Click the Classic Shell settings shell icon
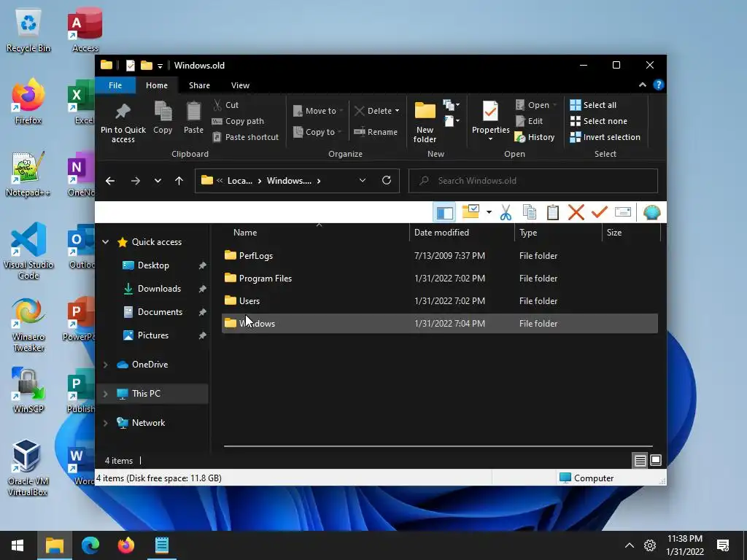This screenshot has width=747, height=560. pos(651,212)
